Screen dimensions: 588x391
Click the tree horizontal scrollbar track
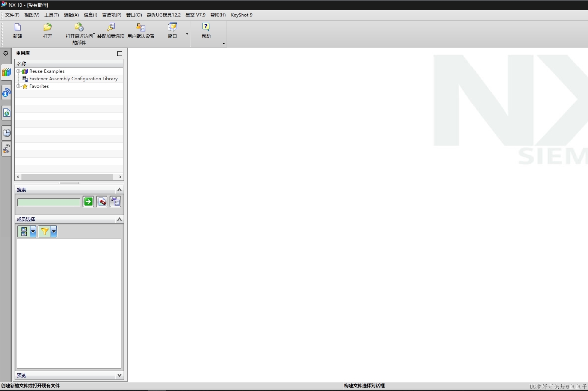click(67, 177)
